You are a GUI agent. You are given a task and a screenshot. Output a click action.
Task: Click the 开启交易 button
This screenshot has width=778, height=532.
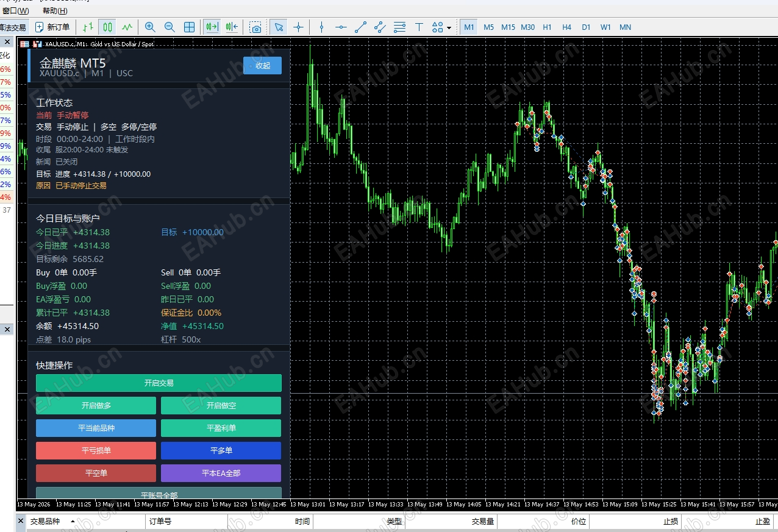pyautogui.click(x=159, y=383)
